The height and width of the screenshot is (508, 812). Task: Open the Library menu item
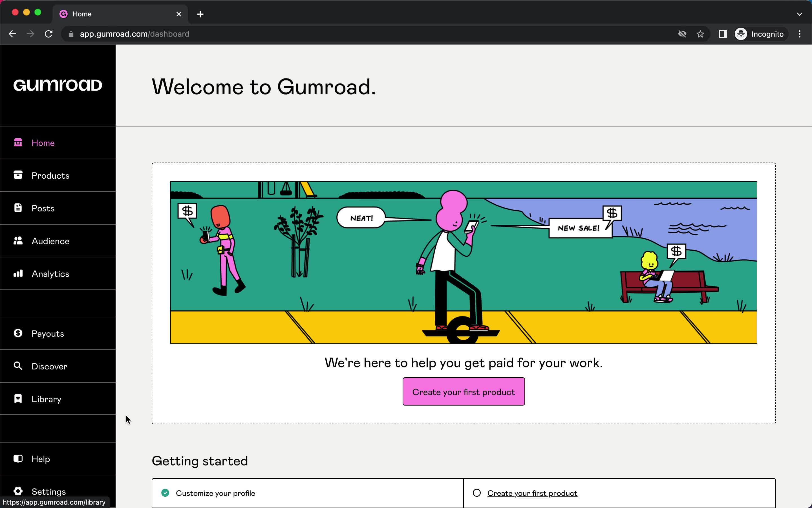click(58, 399)
